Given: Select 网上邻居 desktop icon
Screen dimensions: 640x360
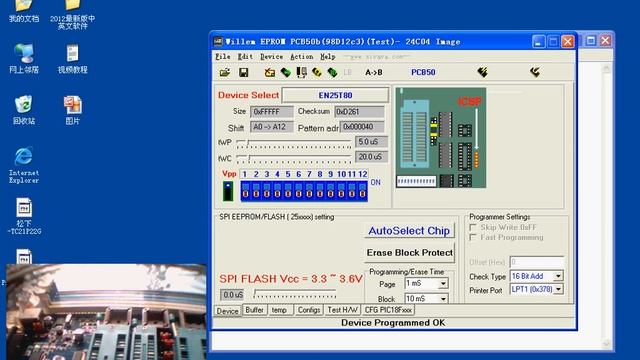Looking at the screenshot, I should click(24, 58).
